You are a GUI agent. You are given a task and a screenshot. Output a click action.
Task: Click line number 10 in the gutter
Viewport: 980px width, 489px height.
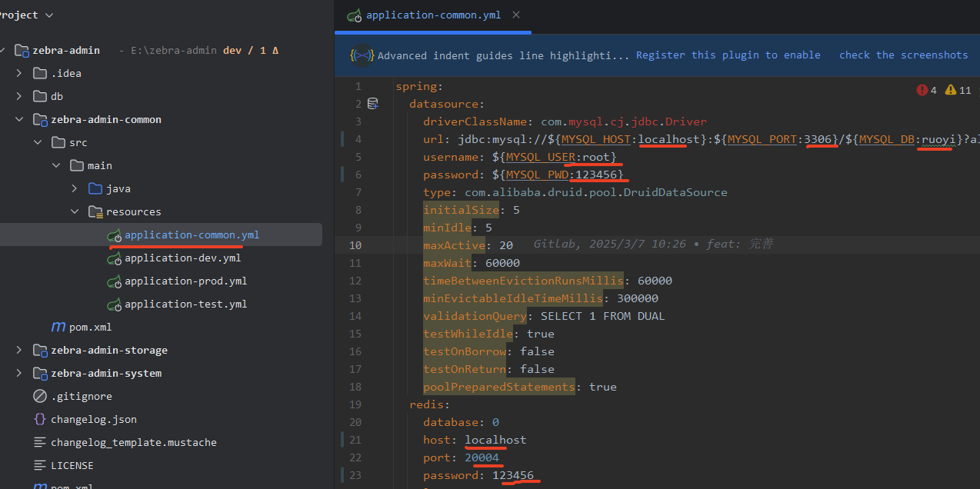pos(355,245)
